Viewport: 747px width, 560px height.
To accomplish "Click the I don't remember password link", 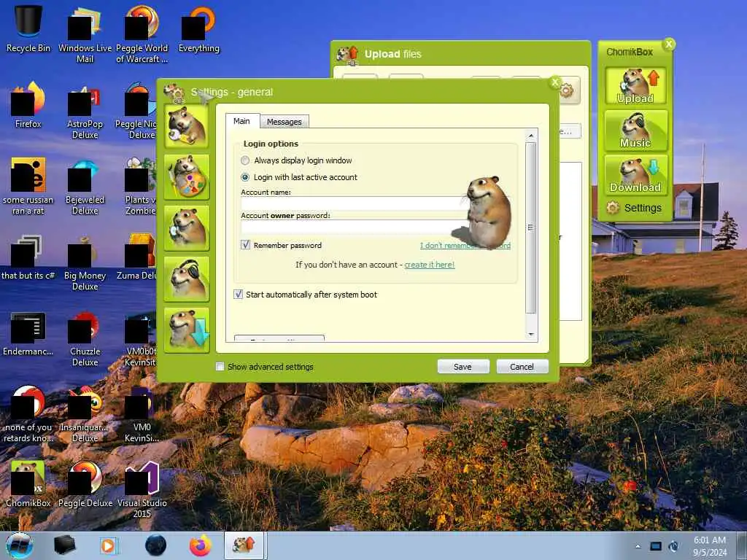I will click(x=465, y=246).
